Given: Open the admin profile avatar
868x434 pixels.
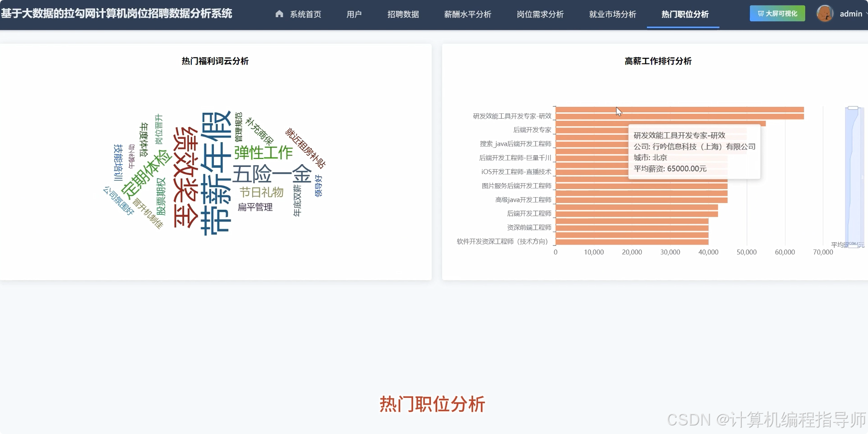Looking at the screenshot, I should pos(825,13).
